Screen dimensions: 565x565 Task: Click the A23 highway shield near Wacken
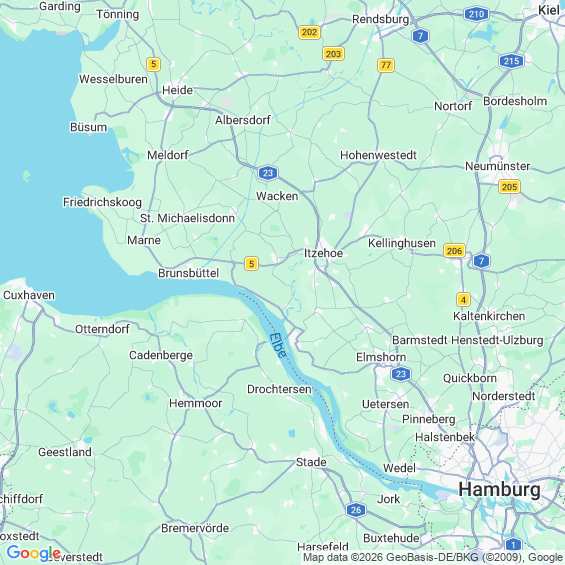(x=268, y=173)
